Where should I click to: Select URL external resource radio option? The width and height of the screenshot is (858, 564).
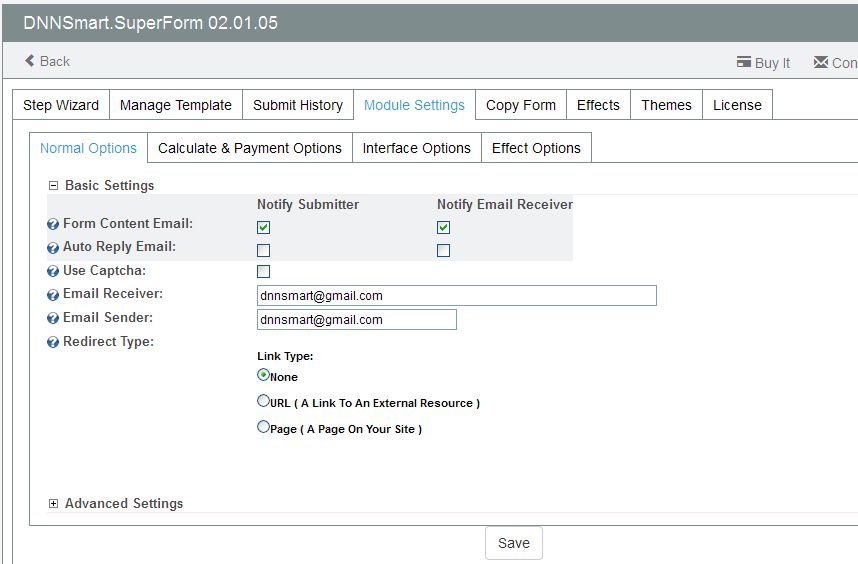(263, 400)
